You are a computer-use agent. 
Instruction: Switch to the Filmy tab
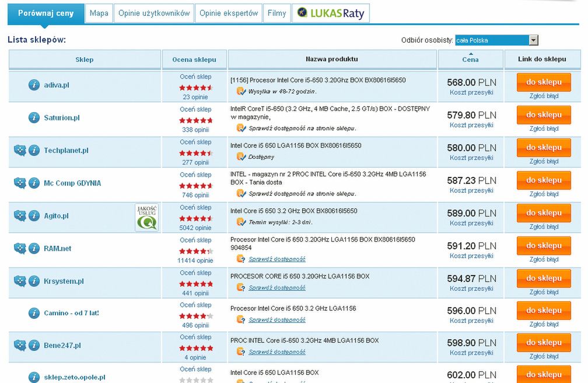point(276,13)
